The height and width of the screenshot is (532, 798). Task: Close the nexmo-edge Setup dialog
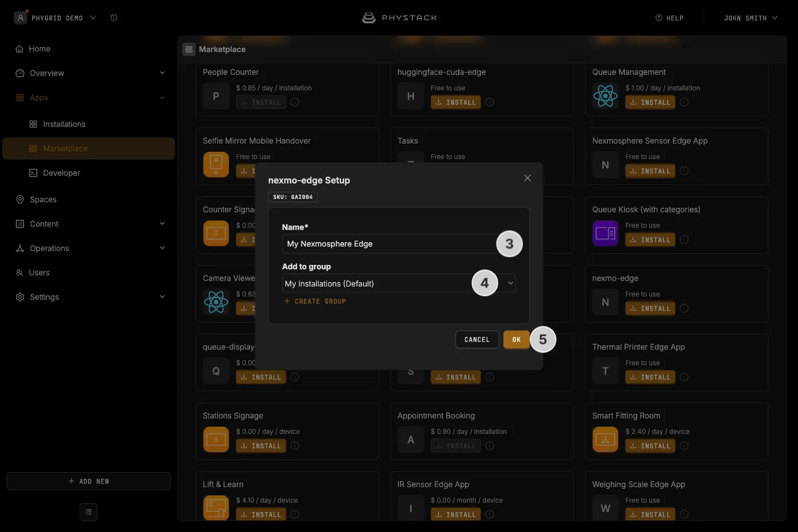528,178
